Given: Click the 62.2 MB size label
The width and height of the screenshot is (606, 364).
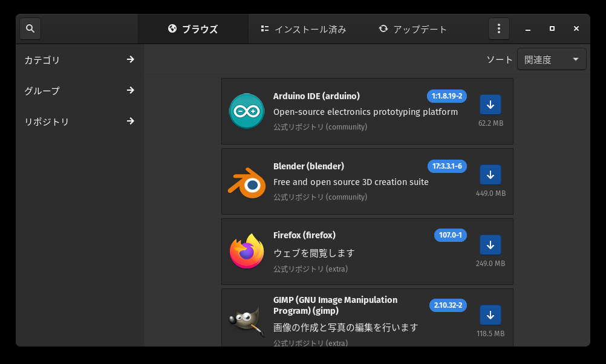Looking at the screenshot, I should click(x=490, y=123).
